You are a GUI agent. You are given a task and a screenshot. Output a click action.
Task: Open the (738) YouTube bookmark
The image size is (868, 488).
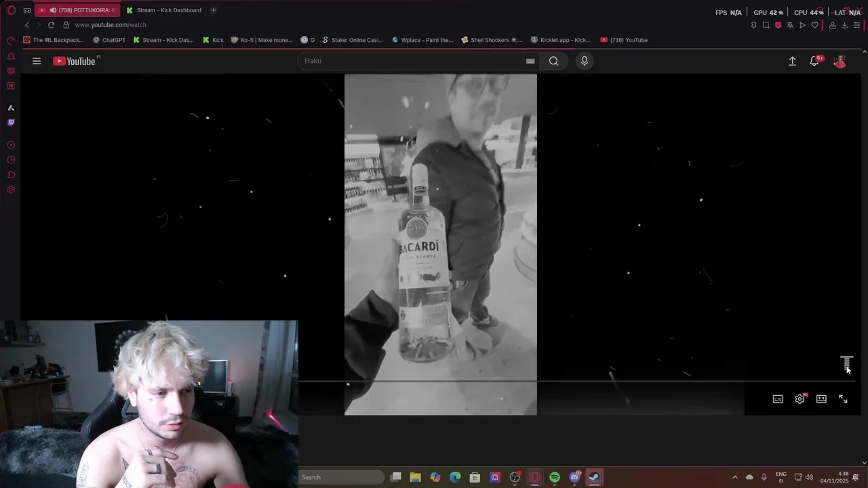pos(624,40)
